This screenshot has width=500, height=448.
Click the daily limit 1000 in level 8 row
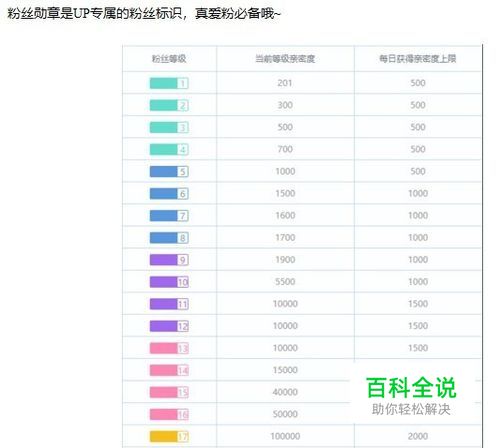tap(418, 238)
